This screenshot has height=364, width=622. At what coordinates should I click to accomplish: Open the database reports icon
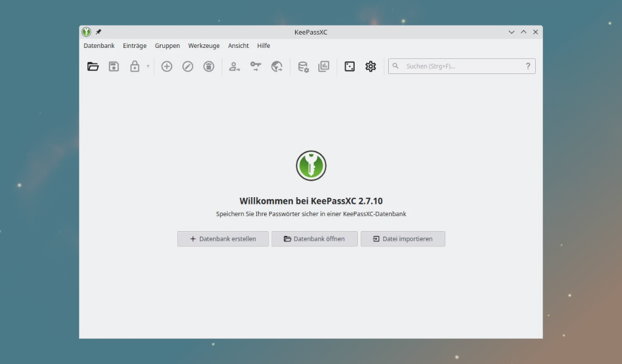click(x=324, y=67)
